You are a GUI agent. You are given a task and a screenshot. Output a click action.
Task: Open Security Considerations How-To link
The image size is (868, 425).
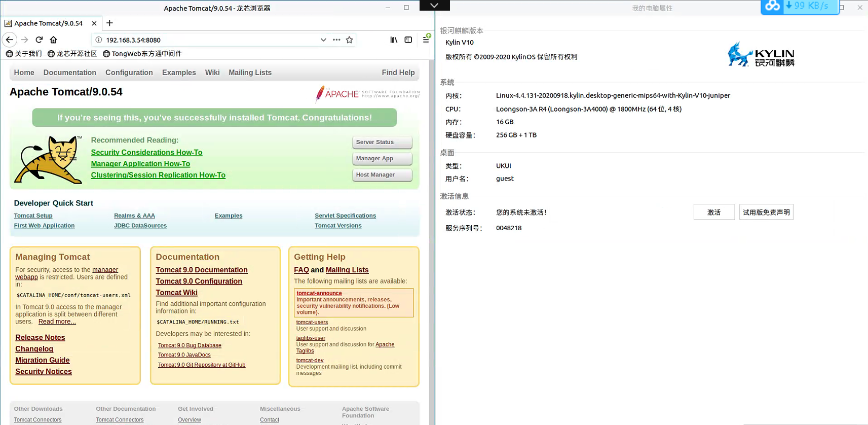click(x=146, y=152)
